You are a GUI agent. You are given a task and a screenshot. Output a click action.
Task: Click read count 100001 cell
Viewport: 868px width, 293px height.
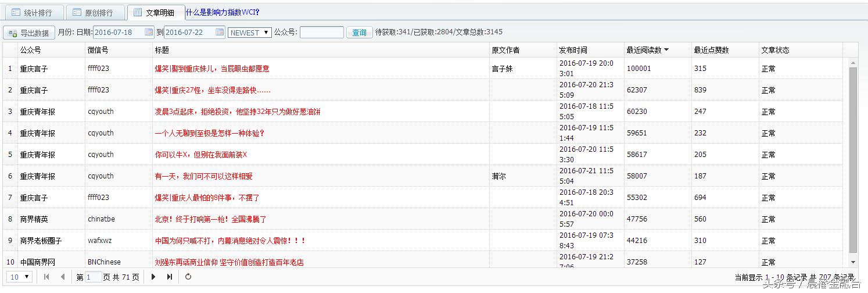pyautogui.click(x=658, y=69)
